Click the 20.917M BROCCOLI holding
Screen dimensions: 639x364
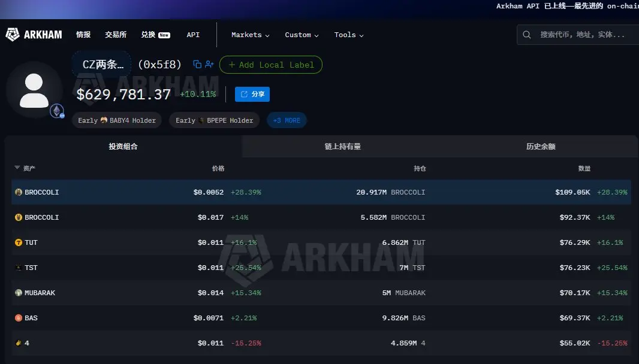(x=390, y=192)
